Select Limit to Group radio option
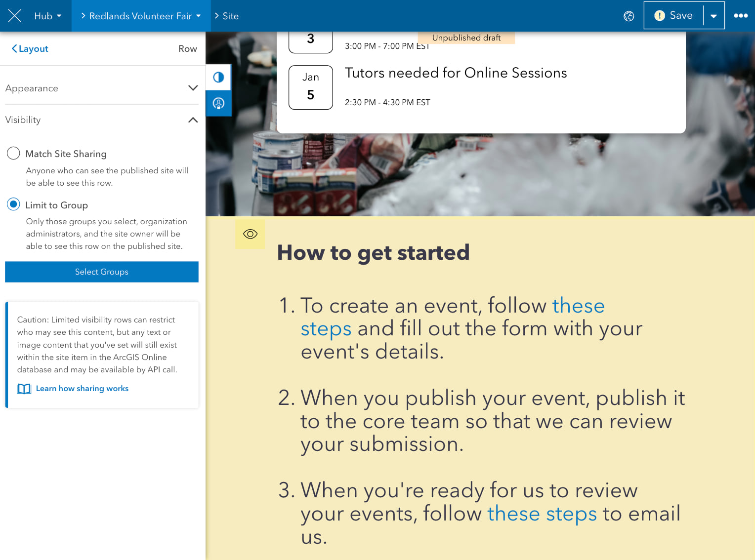 click(x=13, y=204)
